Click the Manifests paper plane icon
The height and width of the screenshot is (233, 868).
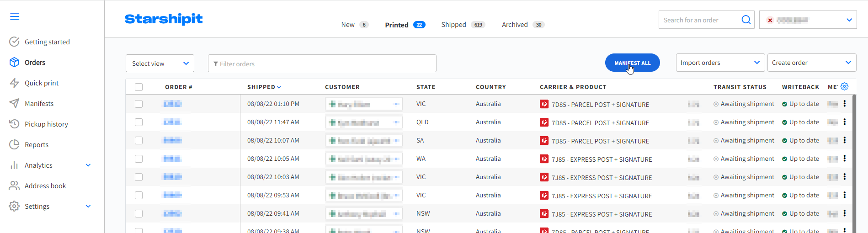tap(14, 103)
